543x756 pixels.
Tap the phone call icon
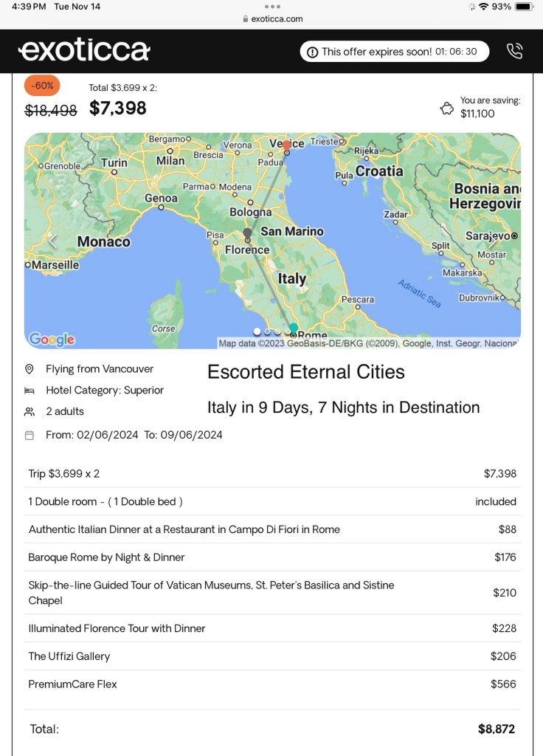point(514,51)
